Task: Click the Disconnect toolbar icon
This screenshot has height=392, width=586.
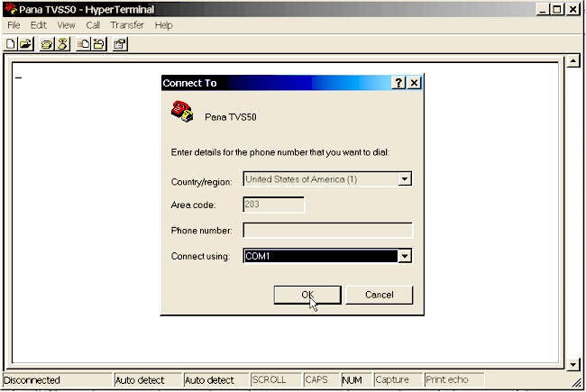Action: tap(62, 43)
